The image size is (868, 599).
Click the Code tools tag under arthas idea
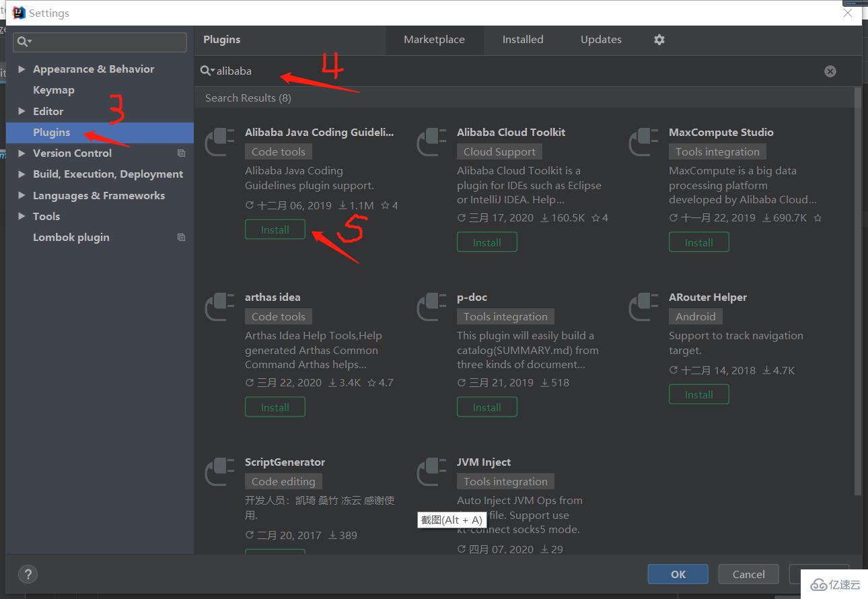click(x=279, y=317)
